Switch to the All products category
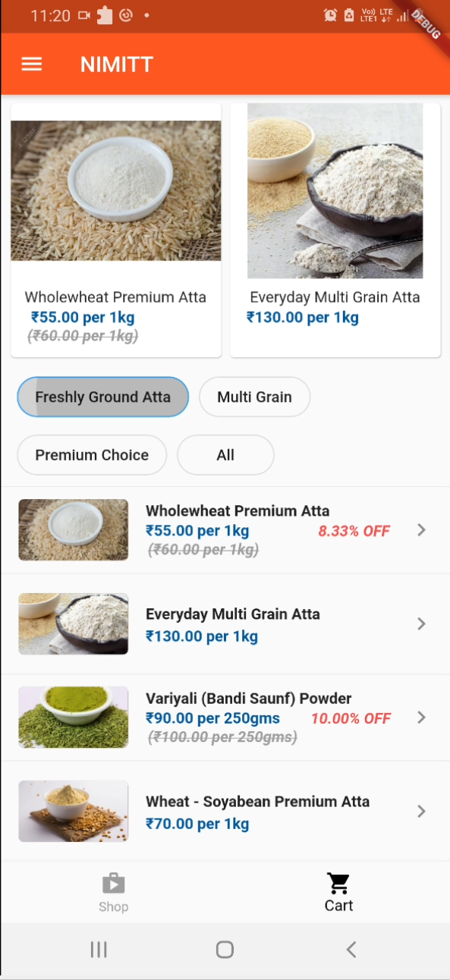The width and height of the screenshot is (450, 980). click(225, 455)
